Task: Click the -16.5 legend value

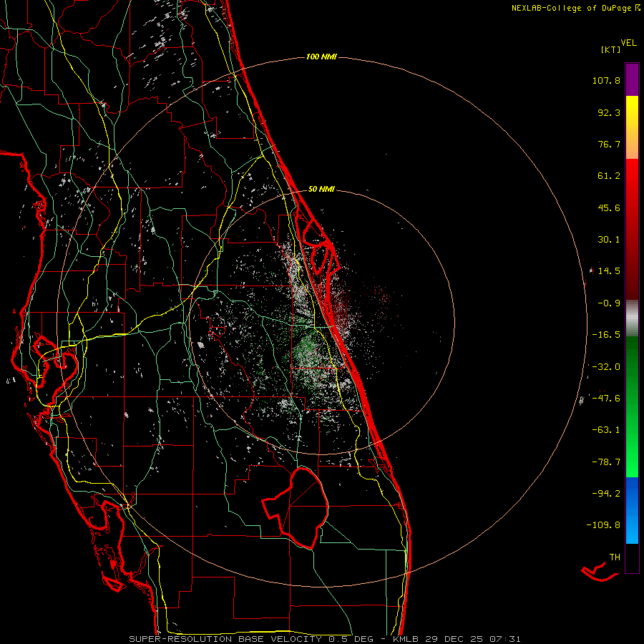Action: click(606, 335)
